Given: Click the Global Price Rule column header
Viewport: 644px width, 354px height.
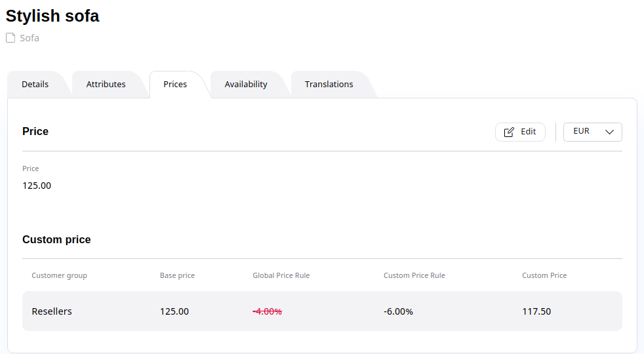Looking at the screenshot, I should click(x=281, y=275).
